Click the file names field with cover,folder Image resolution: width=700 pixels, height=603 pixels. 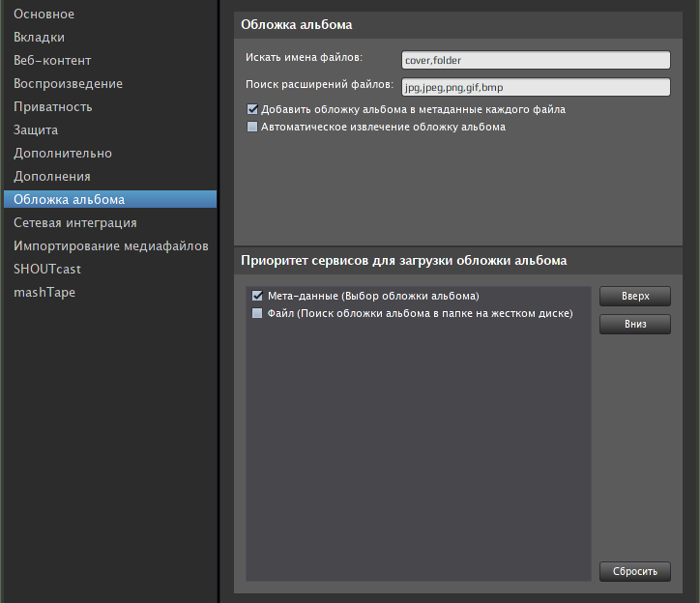536,60
